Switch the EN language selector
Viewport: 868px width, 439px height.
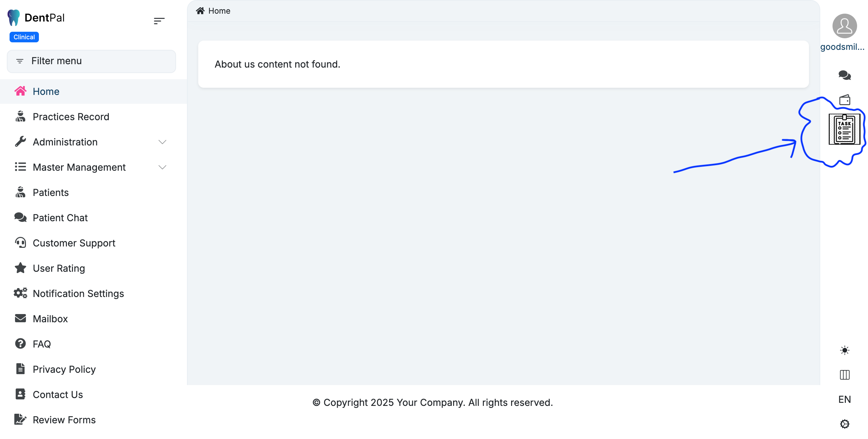point(844,399)
